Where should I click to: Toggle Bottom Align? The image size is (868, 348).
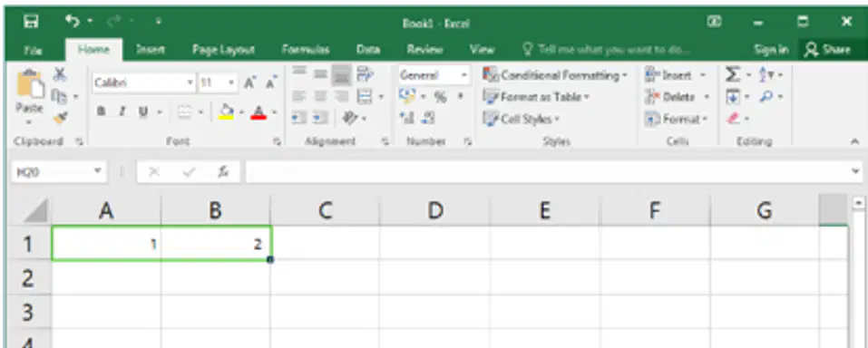pos(342,74)
